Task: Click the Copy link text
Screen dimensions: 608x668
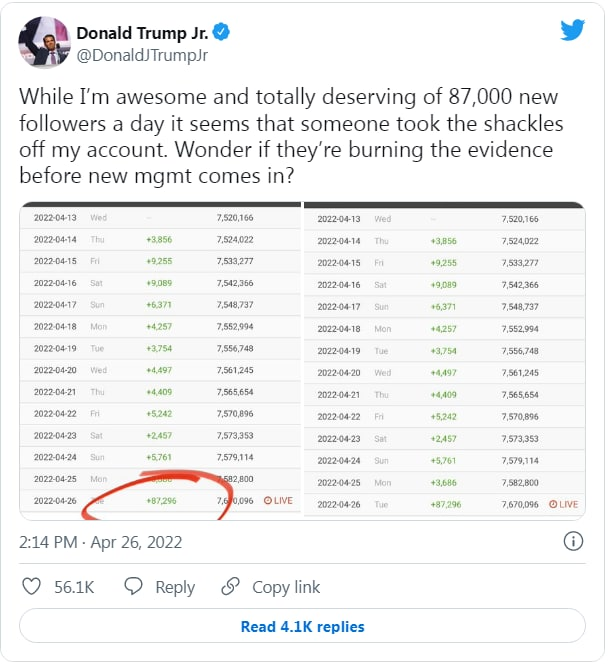Action: coord(286,588)
